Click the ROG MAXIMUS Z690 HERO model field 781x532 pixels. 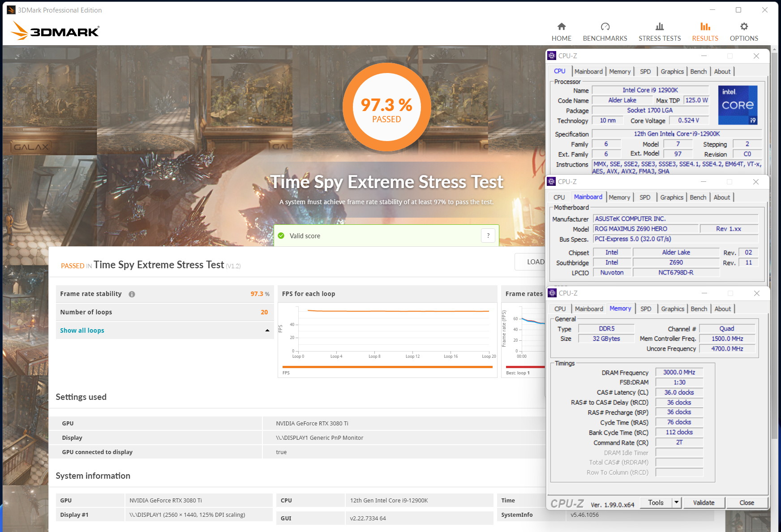pos(646,229)
